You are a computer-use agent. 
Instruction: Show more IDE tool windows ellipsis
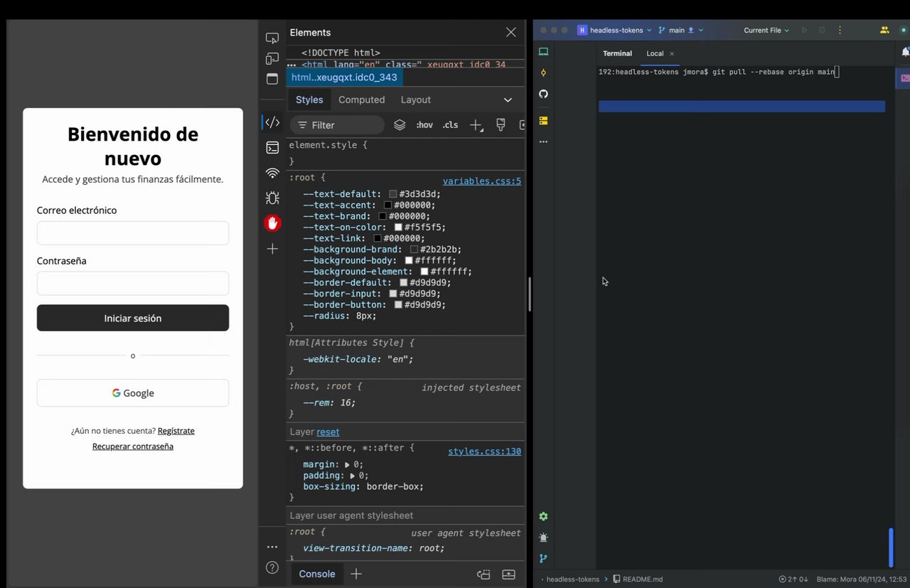543,141
